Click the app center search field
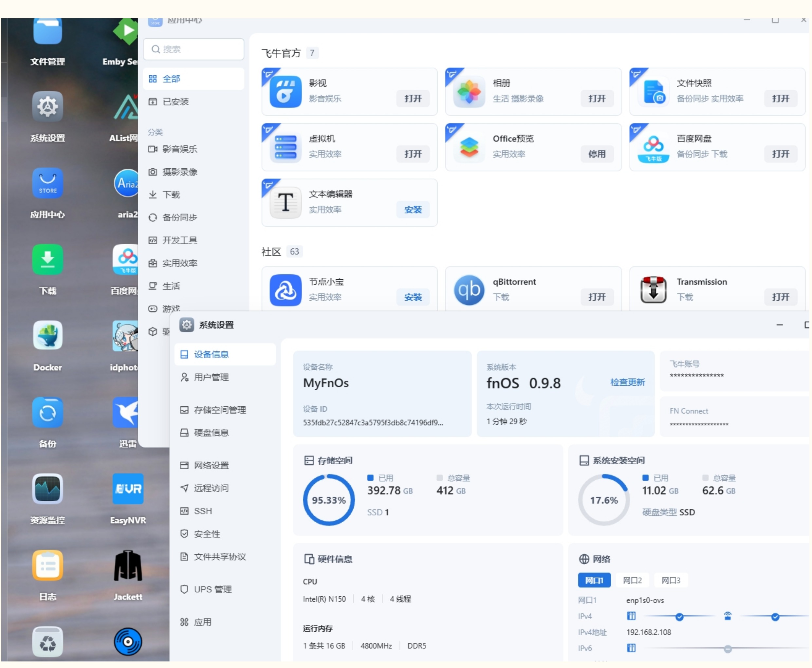The width and height of the screenshot is (812, 668). [x=194, y=49]
